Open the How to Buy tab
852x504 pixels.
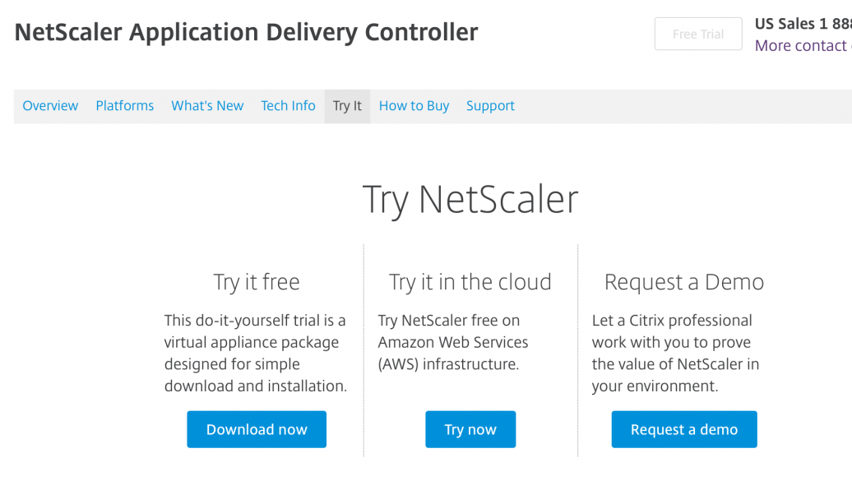[x=414, y=106]
